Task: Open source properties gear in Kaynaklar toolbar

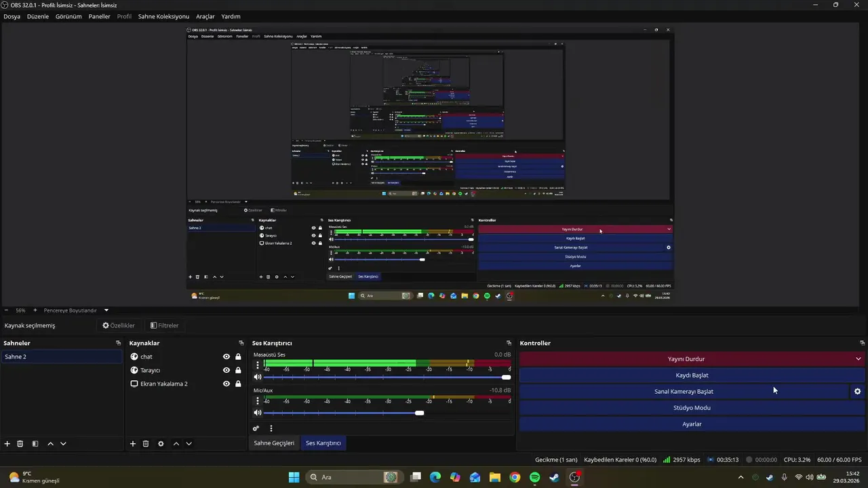Action: [161, 444]
